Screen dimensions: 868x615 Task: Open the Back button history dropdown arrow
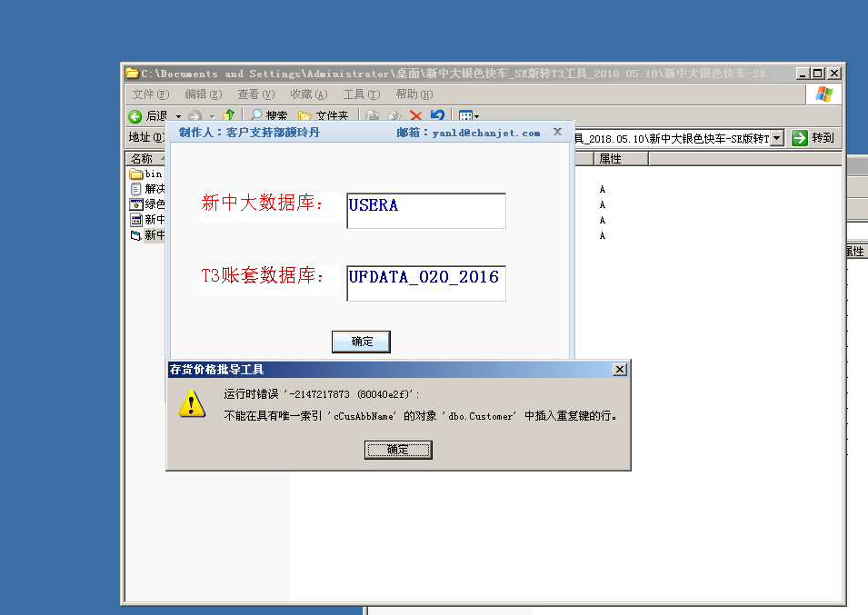tap(178, 116)
